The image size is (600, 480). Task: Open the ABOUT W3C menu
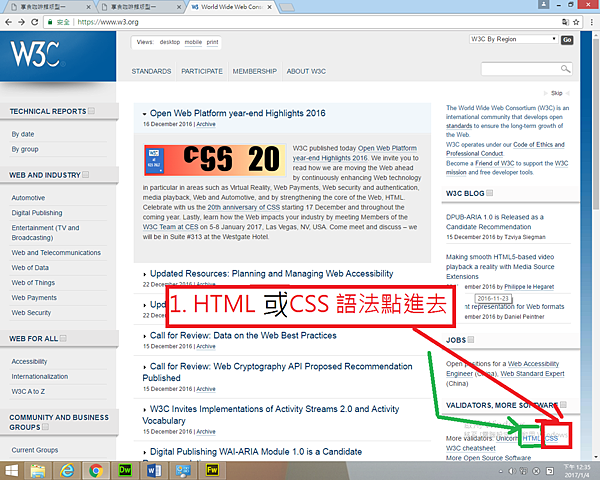tap(306, 71)
